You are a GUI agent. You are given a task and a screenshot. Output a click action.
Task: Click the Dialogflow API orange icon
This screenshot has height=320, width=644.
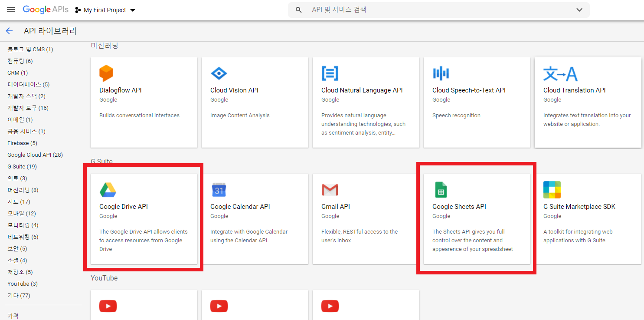pyautogui.click(x=106, y=73)
